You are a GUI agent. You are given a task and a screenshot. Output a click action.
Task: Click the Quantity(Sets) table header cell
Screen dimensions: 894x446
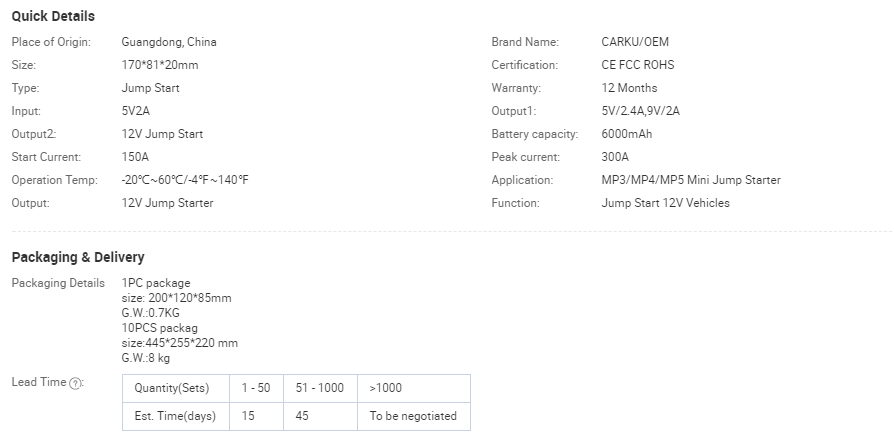point(176,388)
